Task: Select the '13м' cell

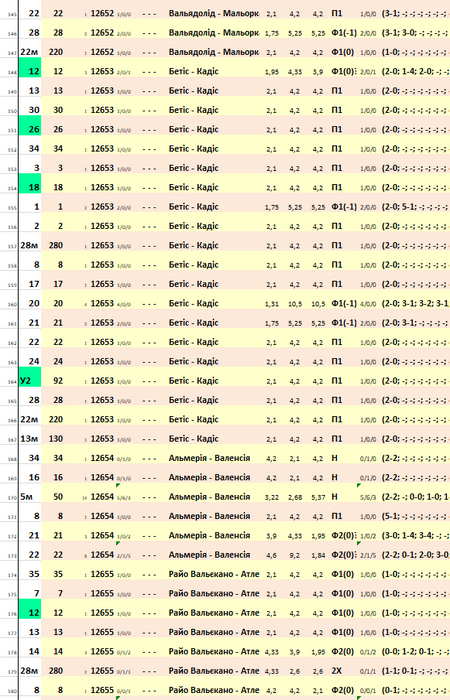Action: point(29,439)
